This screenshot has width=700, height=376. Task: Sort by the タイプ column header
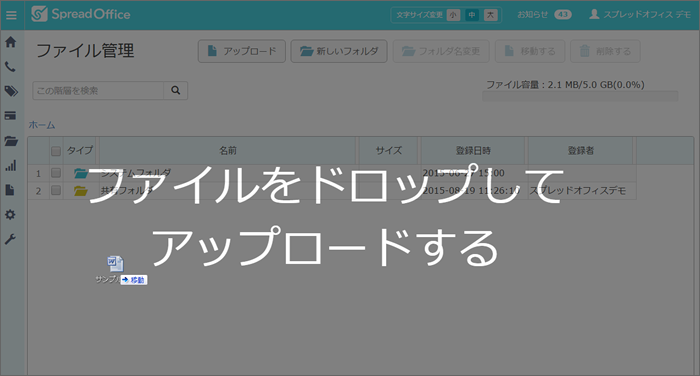(79, 150)
